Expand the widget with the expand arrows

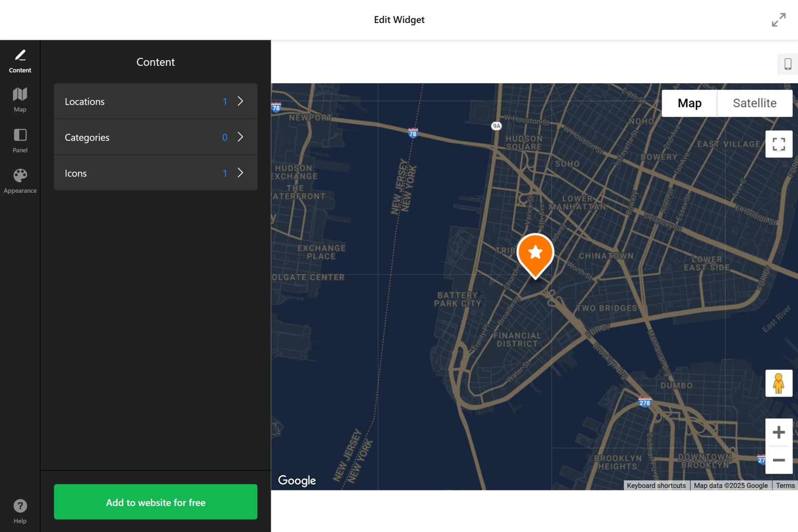pyautogui.click(x=779, y=20)
